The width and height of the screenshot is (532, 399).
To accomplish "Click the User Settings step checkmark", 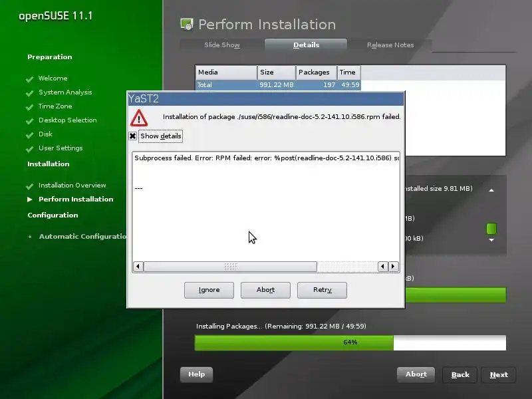I will [x=29, y=148].
